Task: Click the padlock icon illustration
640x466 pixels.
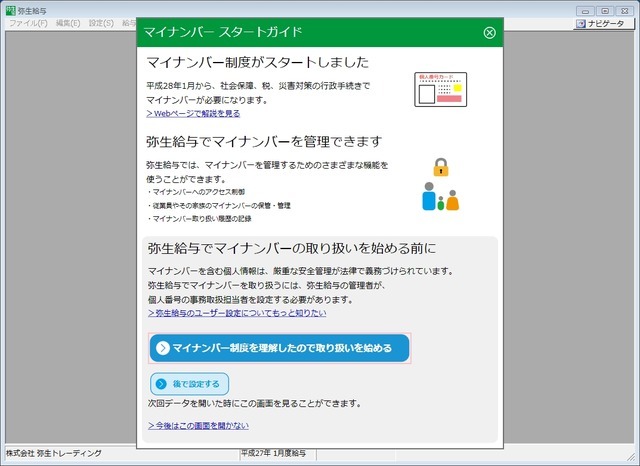Action: pos(441,167)
